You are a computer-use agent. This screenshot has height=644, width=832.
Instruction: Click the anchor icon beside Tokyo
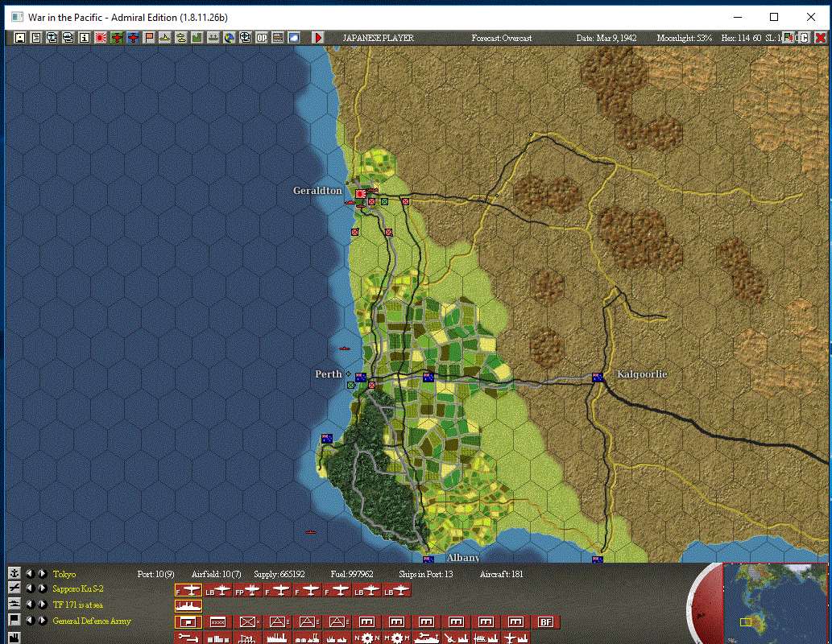tap(14, 573)
